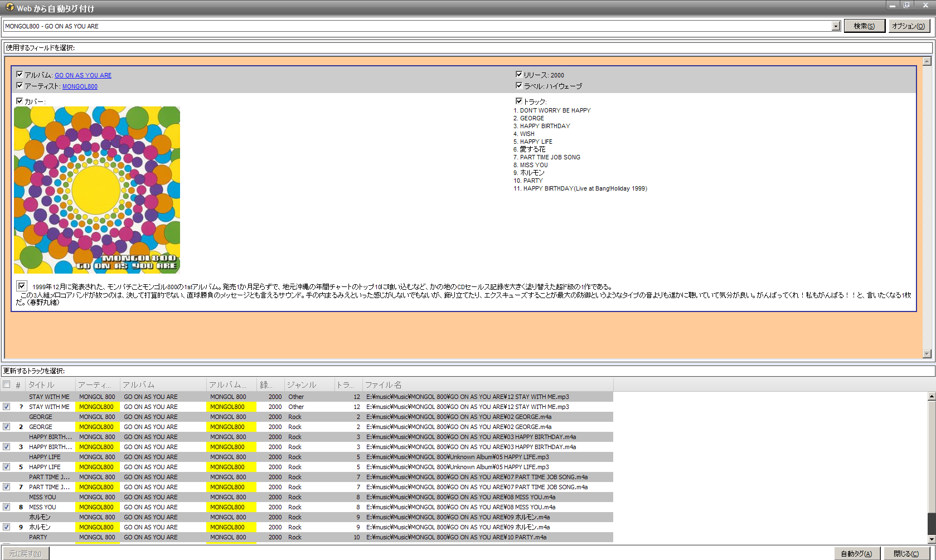
Task: Click into the MONGOL800 search text field
Action: pyautogui.click(x=417, y=26)
